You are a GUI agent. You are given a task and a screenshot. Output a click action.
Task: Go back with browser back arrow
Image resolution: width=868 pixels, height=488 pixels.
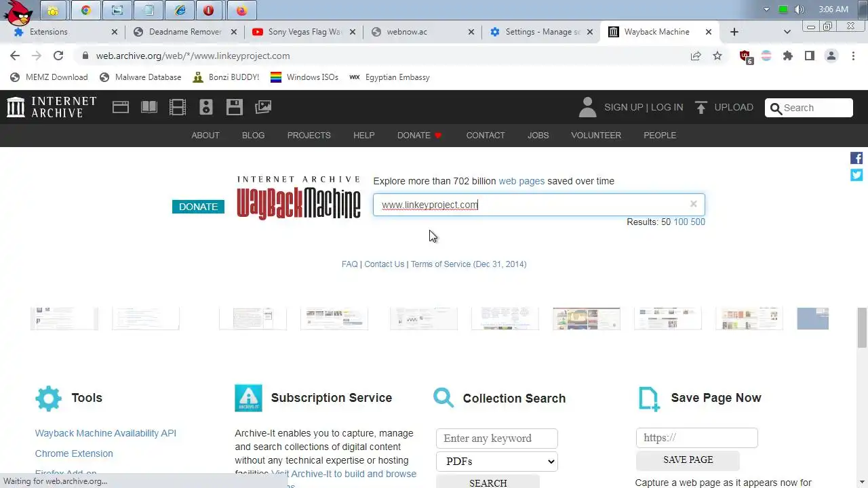point(15,56)
